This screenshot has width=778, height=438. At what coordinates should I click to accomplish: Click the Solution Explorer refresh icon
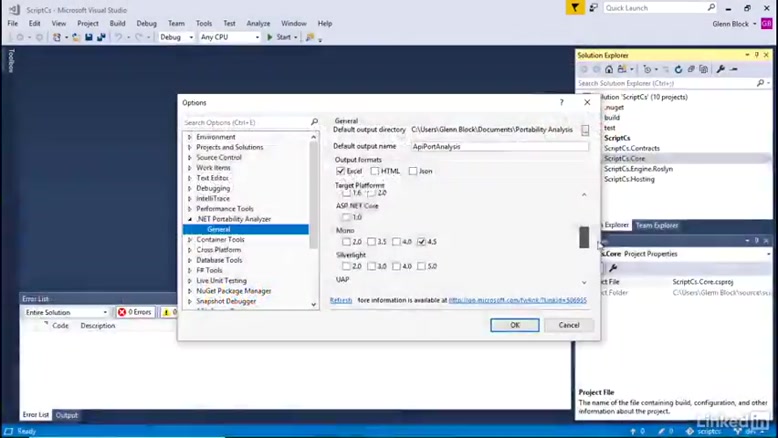coord(678,70)
